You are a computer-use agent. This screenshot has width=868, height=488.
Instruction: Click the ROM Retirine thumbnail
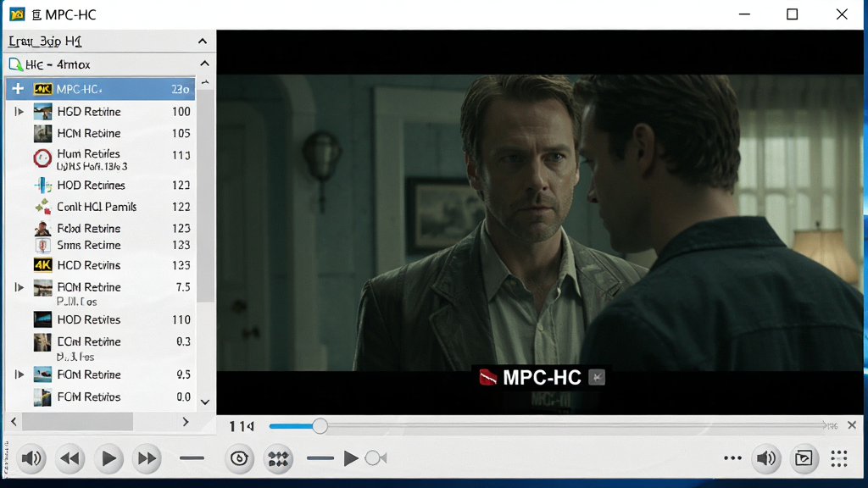(x=42, y=288)
